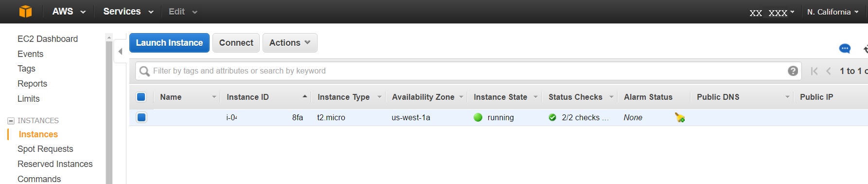
Task: Toggle the checkbox for instance t2.micro row
Action: 142,117
